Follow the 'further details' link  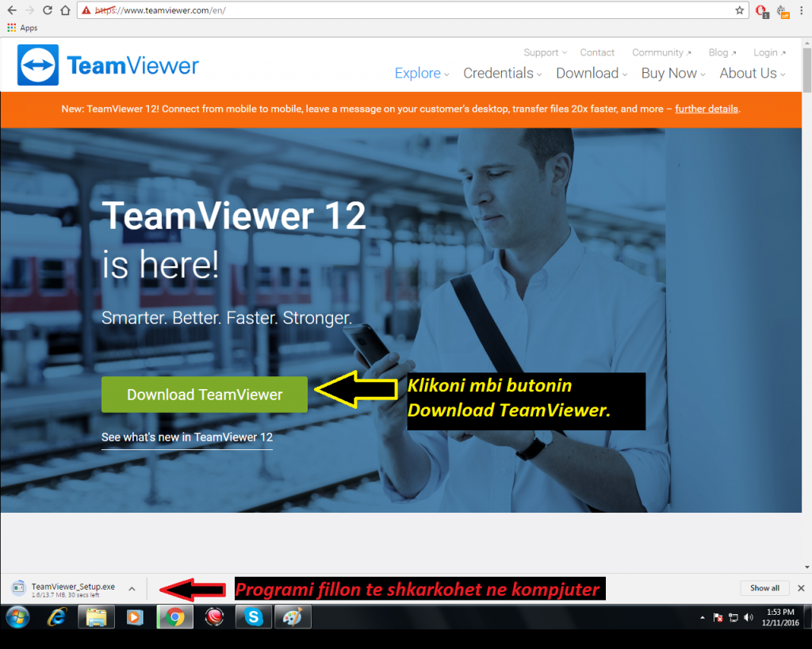tap(707, 109)
